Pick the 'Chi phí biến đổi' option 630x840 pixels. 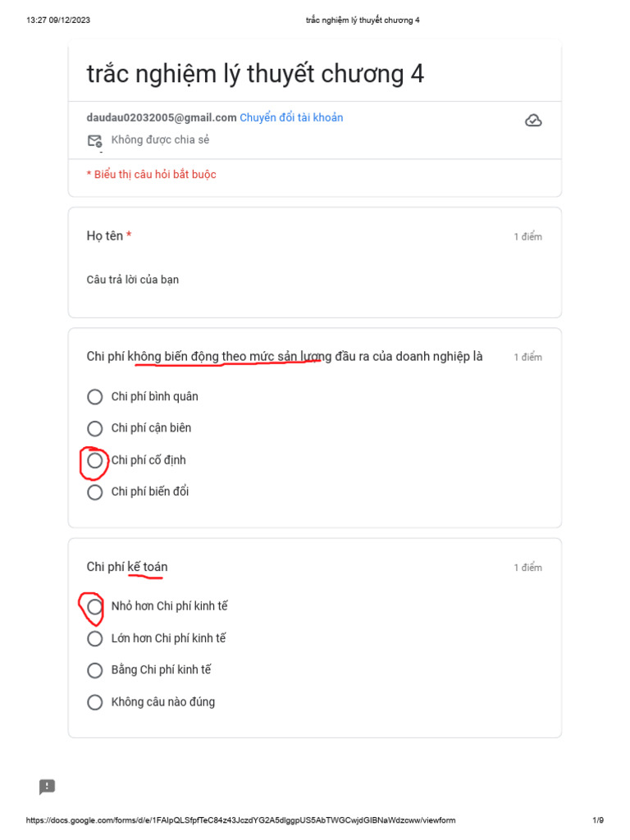pos(95,492)
